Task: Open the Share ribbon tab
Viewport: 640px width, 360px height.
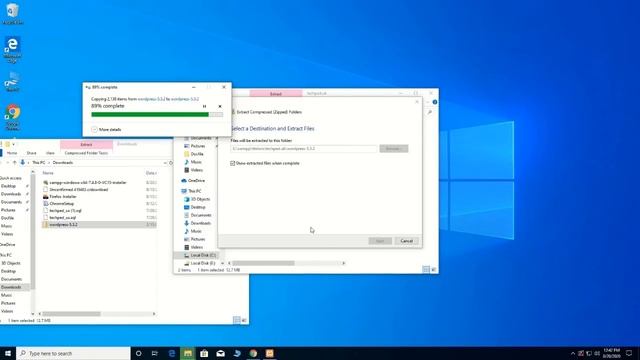Action: click(x=31, y=153)
